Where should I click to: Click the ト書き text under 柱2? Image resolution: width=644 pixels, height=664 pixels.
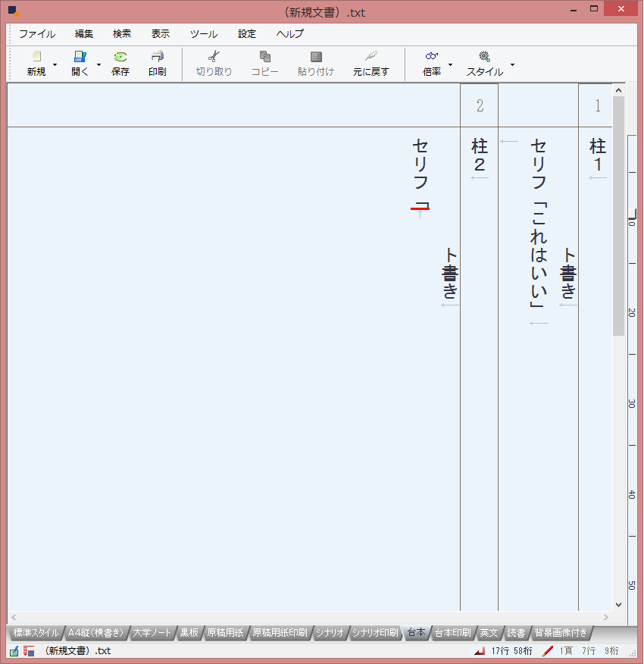click(450, 274)
